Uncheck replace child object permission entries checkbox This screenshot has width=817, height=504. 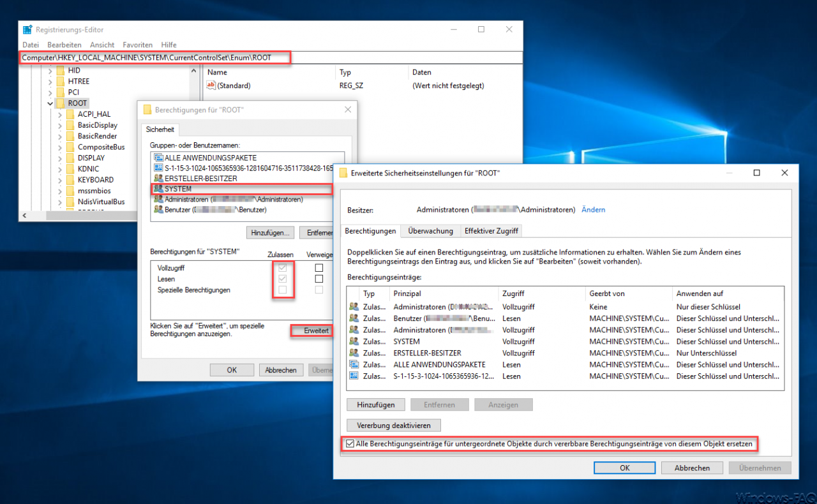[350, 443]
